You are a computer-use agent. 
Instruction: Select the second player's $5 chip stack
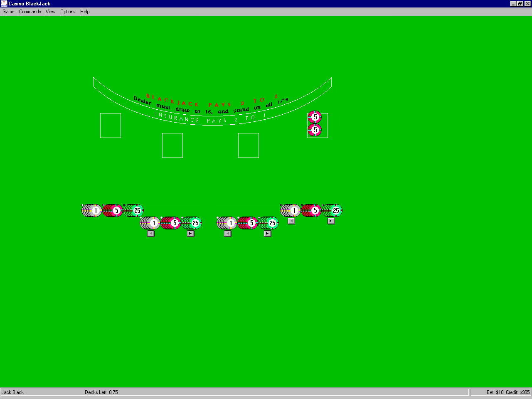(x=171, y=223)
